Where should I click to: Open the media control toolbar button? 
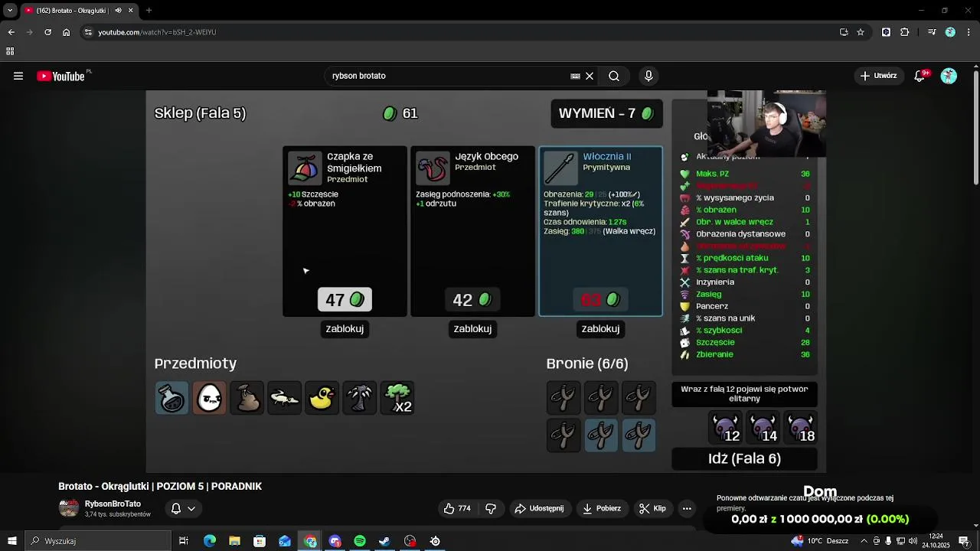[932, 32]
